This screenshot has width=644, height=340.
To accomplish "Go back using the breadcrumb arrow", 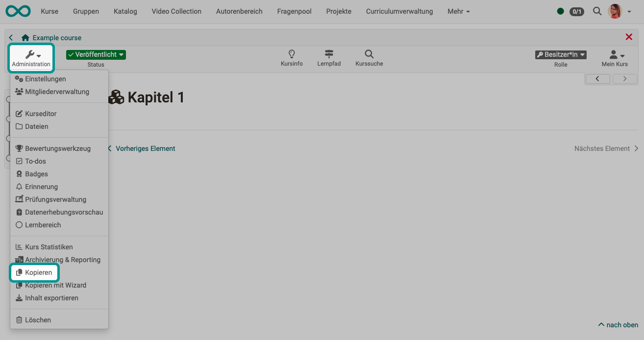I will [11, 38].
